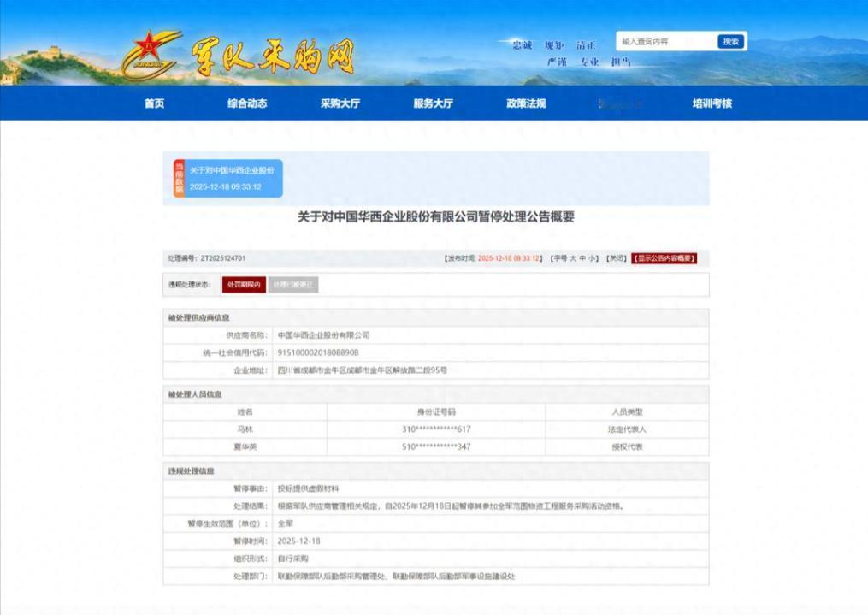868x615 pixels.
Task: Focus the 输入查询内容 search field
Action: pyautogui.click(x=666, y=42)
